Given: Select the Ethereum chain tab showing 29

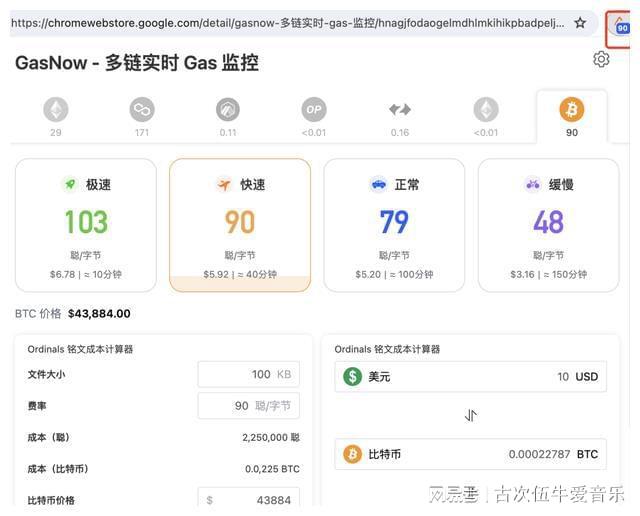Looking at the screenshot, I should (56, 117).
